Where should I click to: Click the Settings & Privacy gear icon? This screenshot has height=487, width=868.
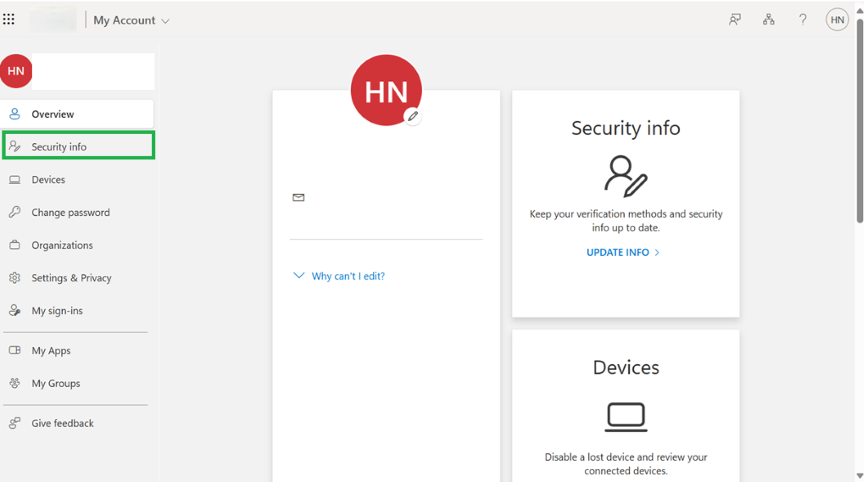15,277
